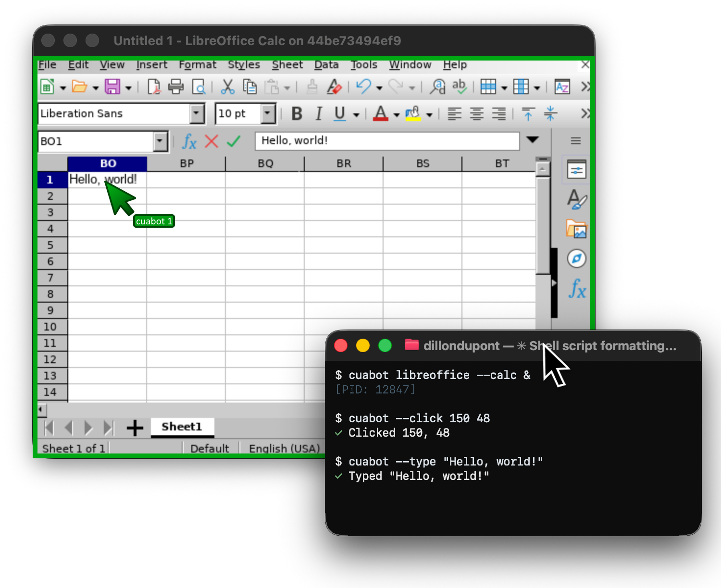Screen dimensions: 721x588
Task: Toggle bold formatting
Action: [x=297, y=114]
